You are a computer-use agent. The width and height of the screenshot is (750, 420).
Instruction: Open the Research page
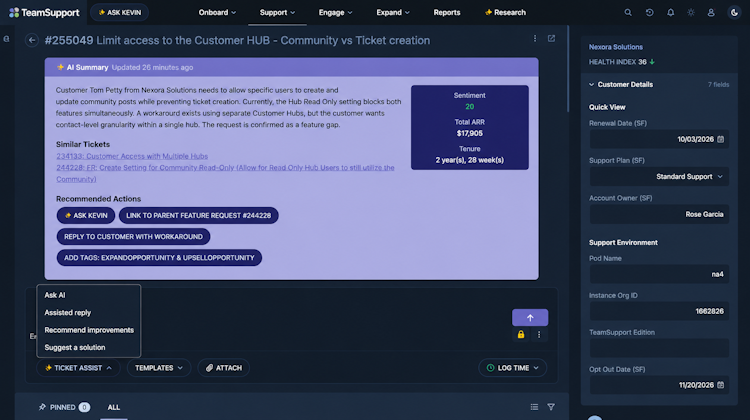coord(505,12)
